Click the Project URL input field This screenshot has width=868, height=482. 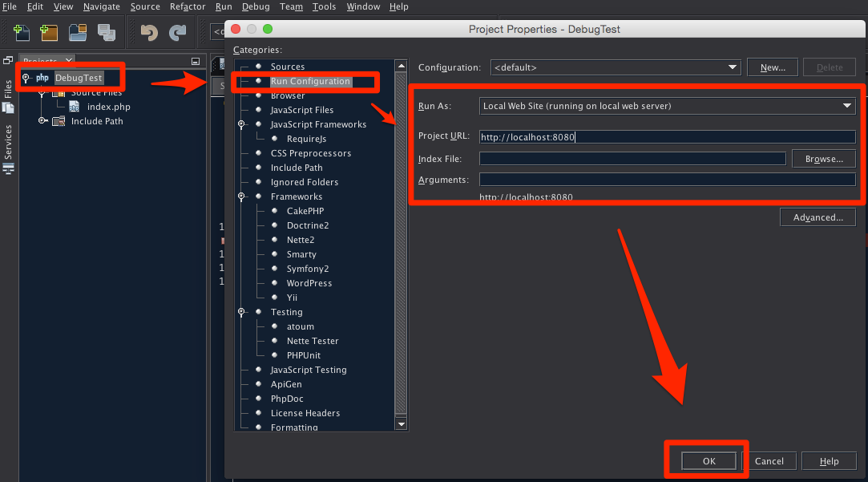(x=667, y=137)
